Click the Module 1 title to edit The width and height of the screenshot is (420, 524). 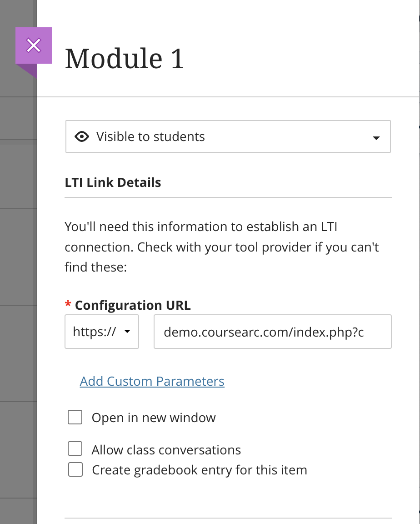click(125, 59)
